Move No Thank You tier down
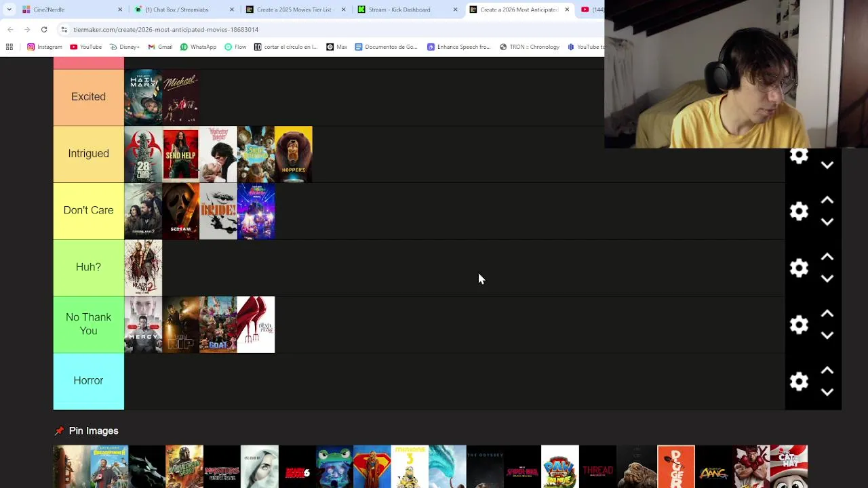868x488 pixels. tap(827, 335)
